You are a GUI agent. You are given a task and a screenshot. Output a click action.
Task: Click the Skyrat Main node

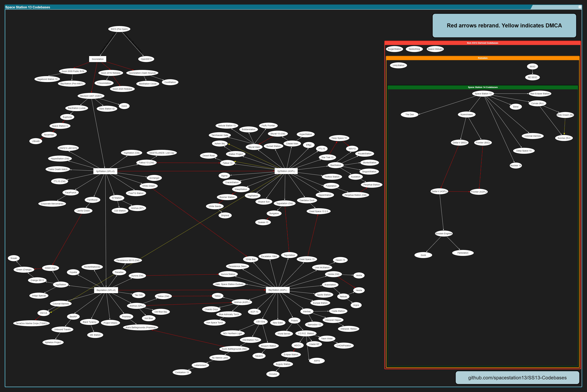click(254, 147)
